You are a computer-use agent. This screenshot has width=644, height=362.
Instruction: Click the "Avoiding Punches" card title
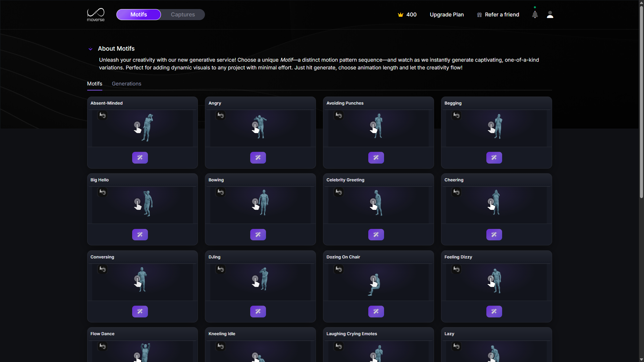[x=345, y=103]
